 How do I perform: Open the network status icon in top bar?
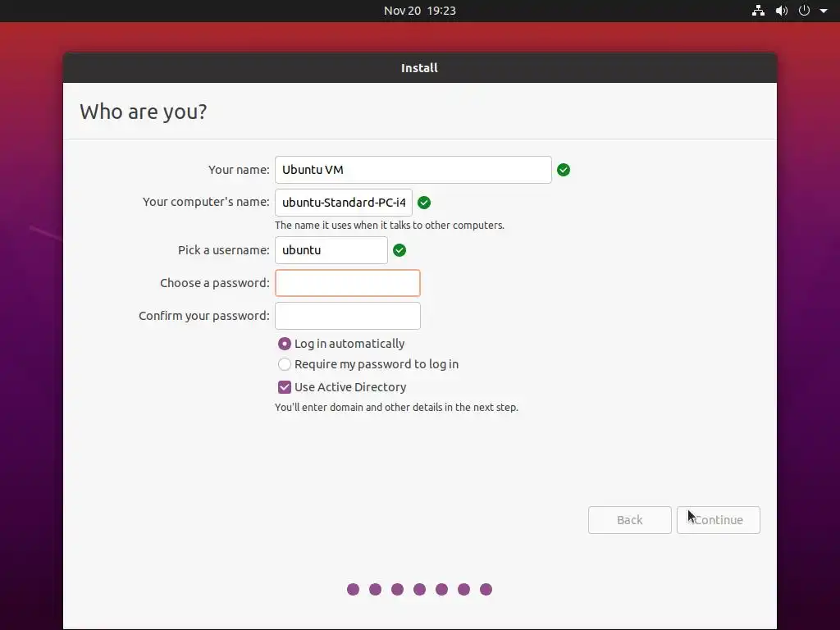758,11
